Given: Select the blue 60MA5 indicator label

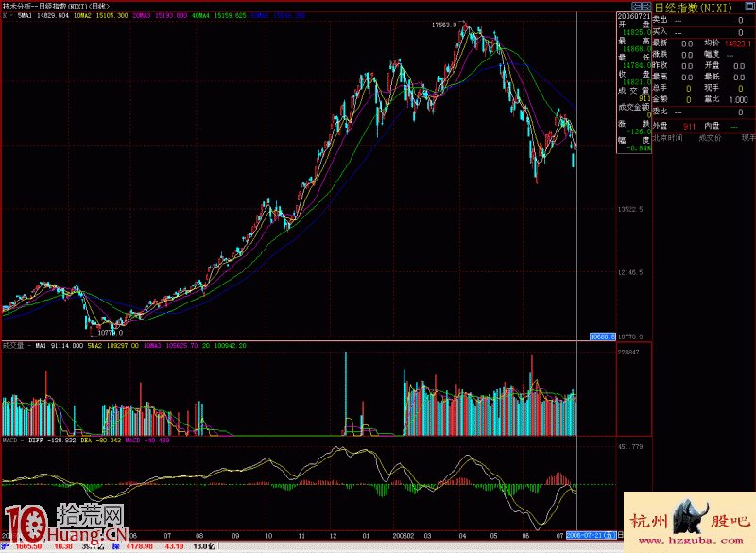Looking at the screenshot, I should pos(278,15).
